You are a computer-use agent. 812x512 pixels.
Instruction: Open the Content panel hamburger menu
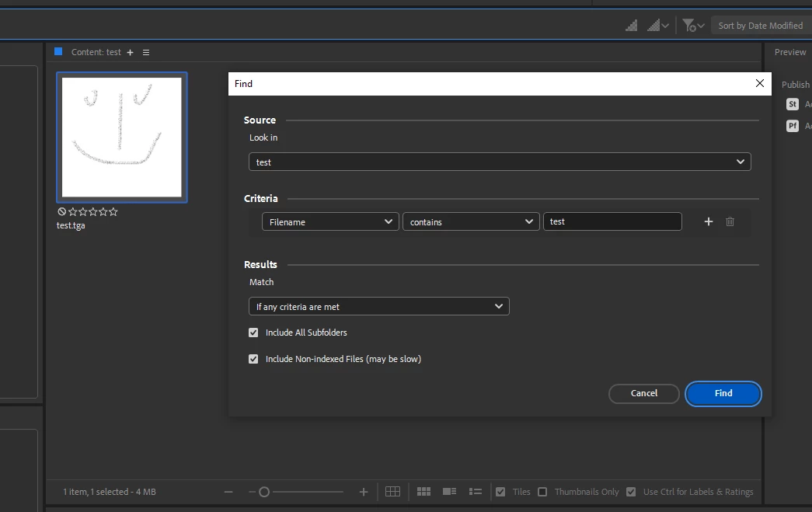146,52
